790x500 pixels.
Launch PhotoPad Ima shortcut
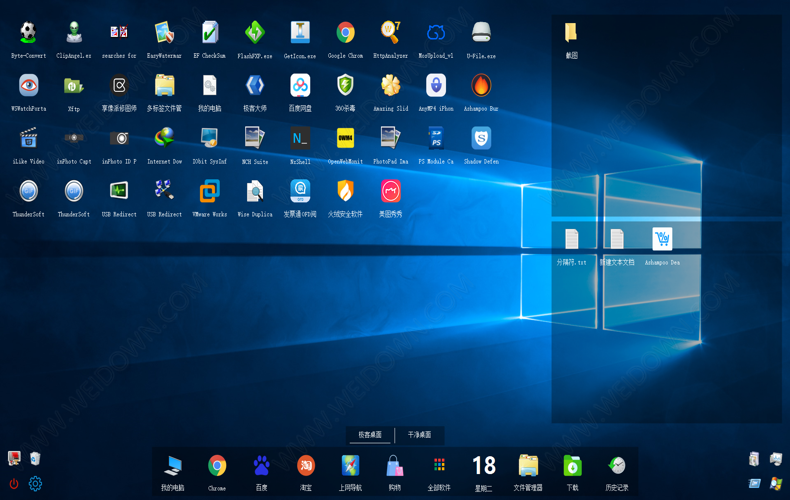pyautogui.click(x=390, y=138)
